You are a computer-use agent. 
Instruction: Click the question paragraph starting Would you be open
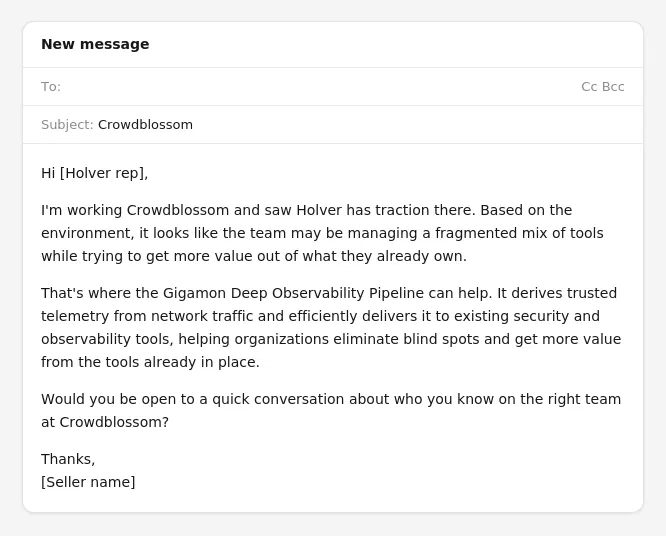(331, 411)
